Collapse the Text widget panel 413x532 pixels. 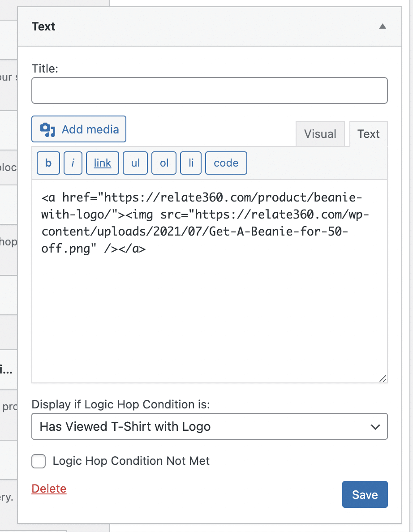382,26
